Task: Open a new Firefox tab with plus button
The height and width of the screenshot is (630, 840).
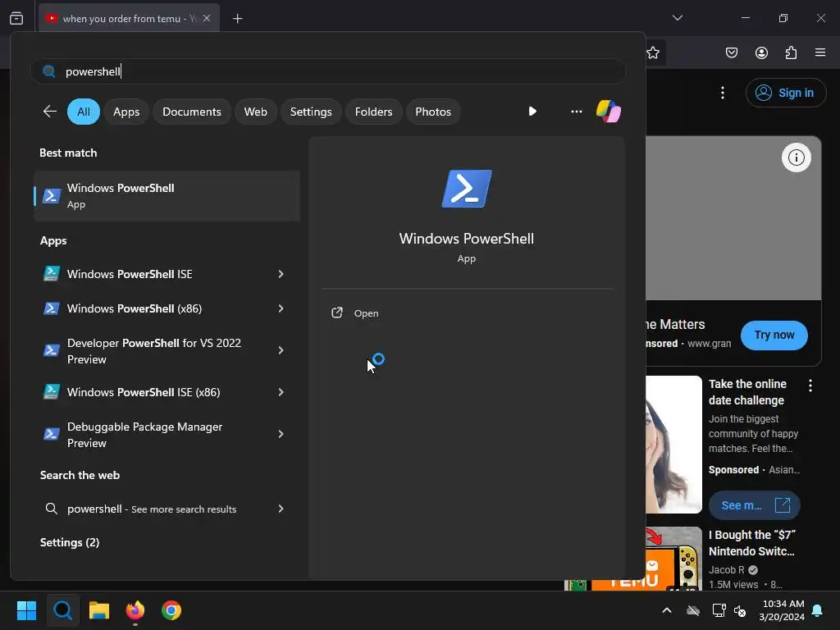Action: pos(237,19)
